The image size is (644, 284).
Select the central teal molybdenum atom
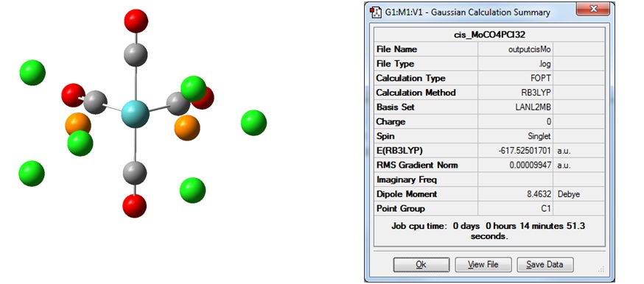(x=135, y=114)
